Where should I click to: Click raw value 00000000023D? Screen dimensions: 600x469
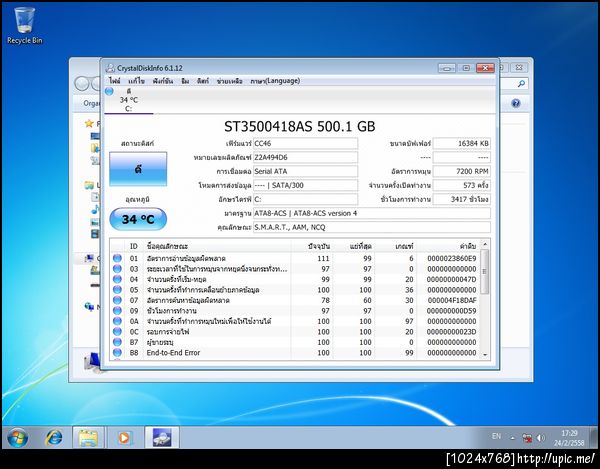tap(452, 332)
